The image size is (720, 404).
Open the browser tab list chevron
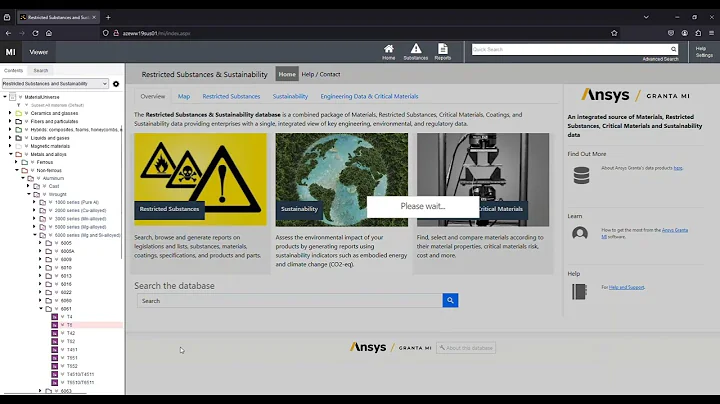click(x=646, y=17)
